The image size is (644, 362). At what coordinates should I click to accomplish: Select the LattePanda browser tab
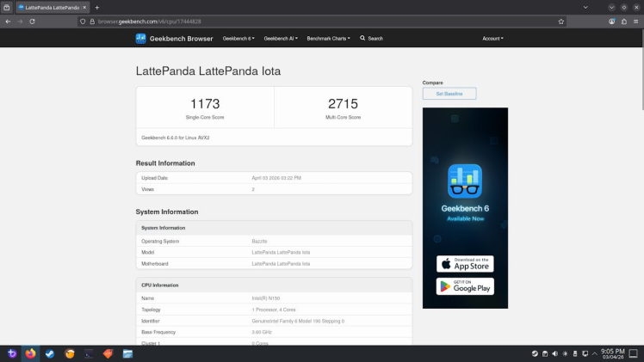53,8
